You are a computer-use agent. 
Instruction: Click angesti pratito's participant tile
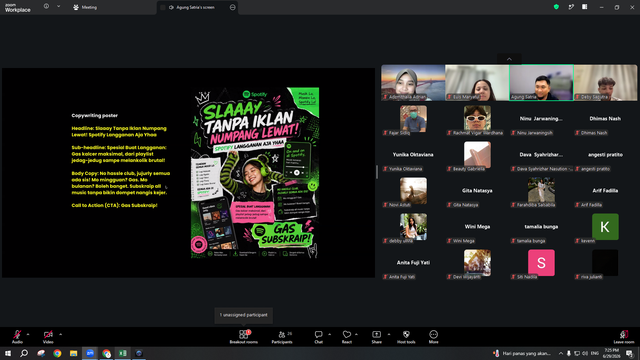pyautogui.click(x=605, y=155)
